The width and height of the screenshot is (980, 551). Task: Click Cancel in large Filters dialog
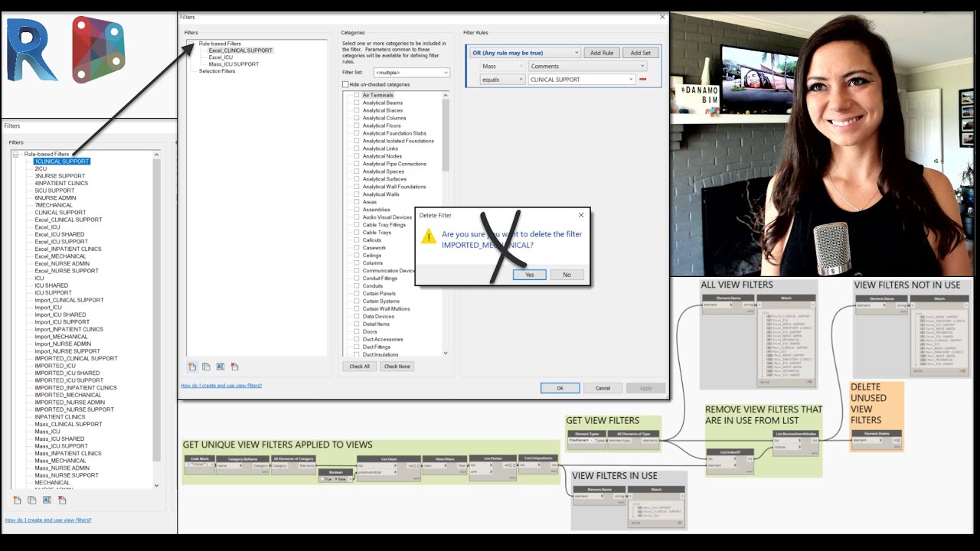(603, 388)
